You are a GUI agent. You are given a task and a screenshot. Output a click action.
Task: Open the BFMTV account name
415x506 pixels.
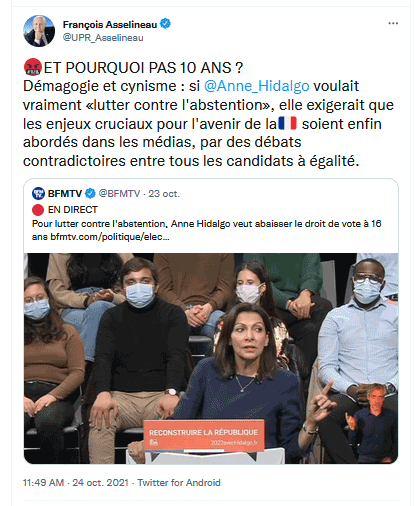(65, 194)
